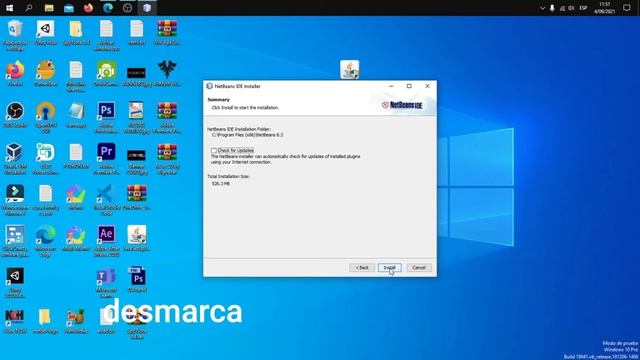Maximize the NetBeans IDE Installer window
This screenshot has height=360, width=640.
pyautogui.click(x=409, y=86)
